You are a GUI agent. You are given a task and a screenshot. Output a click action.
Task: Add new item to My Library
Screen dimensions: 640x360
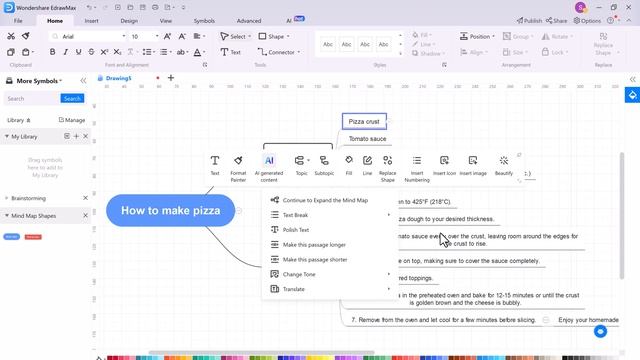(x=76, y=136)
